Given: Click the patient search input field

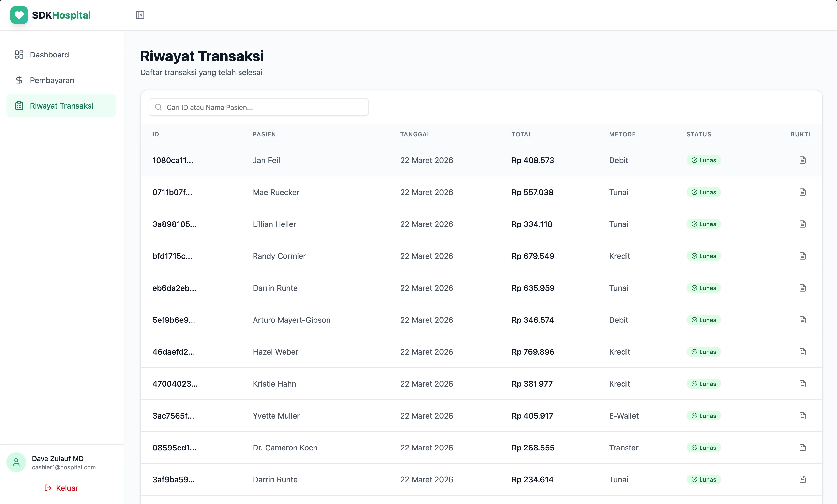Looking at the screenshot, I should pos(258,107).
